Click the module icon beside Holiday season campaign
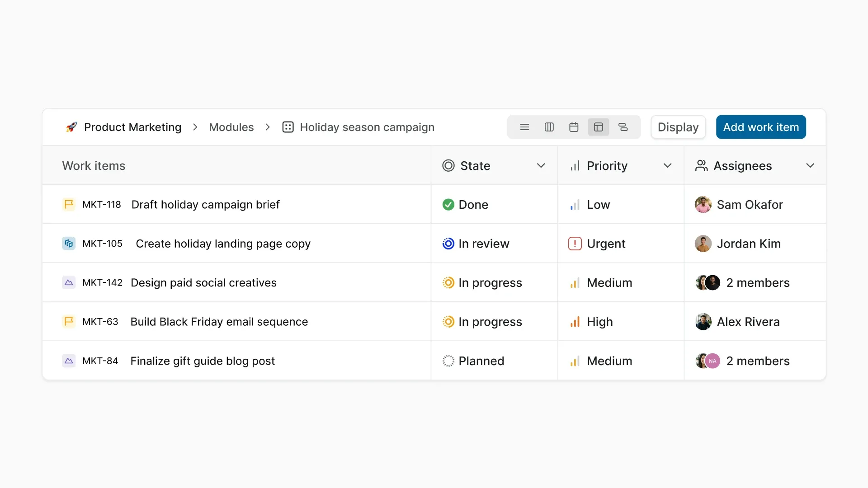868x488 pixels. [288, 127]
